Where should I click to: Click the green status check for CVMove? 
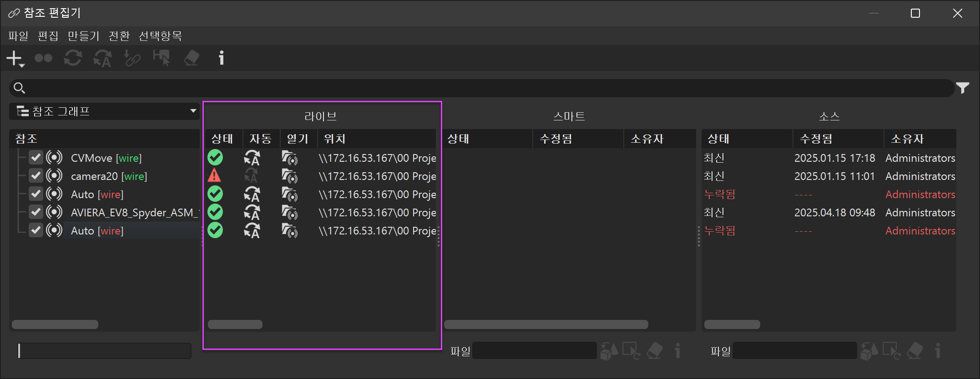click(215, 158)
